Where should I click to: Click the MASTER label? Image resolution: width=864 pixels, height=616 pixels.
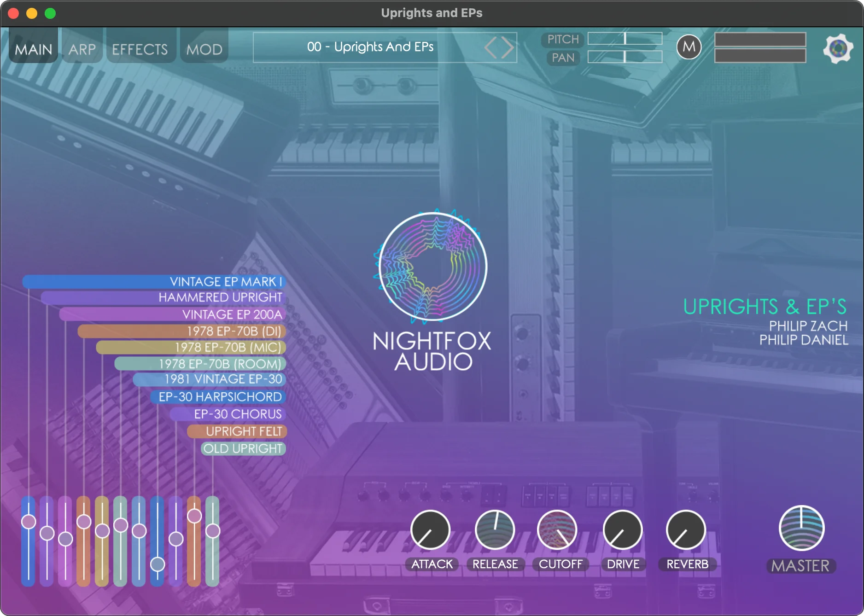click(800, 566)
